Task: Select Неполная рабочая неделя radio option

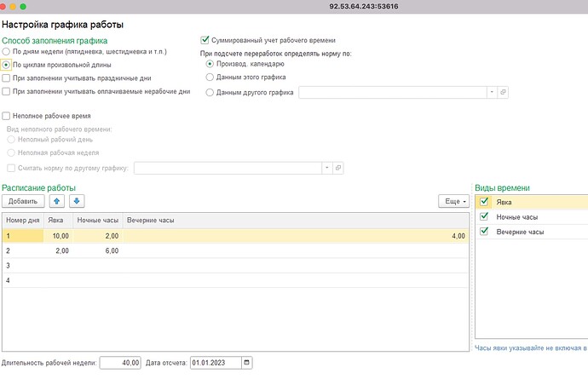Action: click(11, 152)
